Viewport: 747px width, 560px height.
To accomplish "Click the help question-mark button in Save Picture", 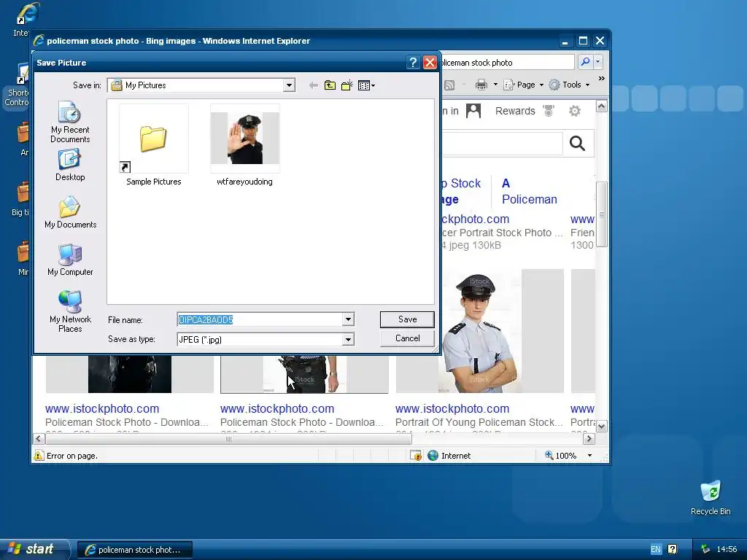I will point(413,63).
